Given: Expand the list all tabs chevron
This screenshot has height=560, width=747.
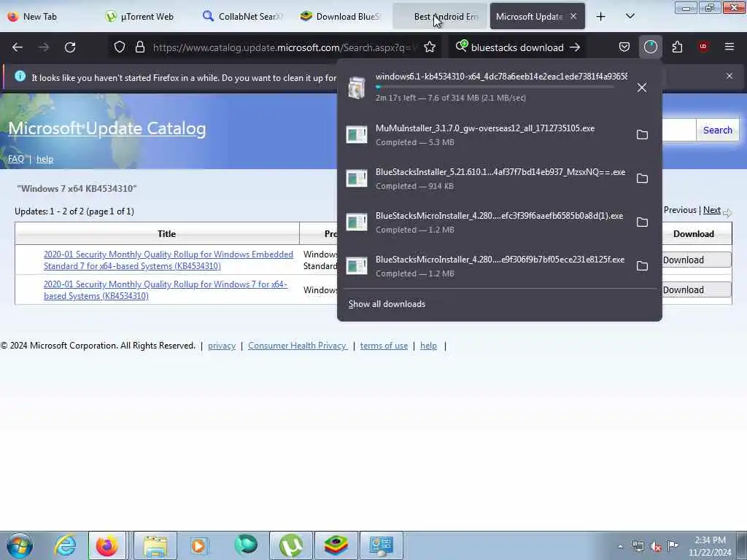Looking at the screenshot, I should click(630, 17).
